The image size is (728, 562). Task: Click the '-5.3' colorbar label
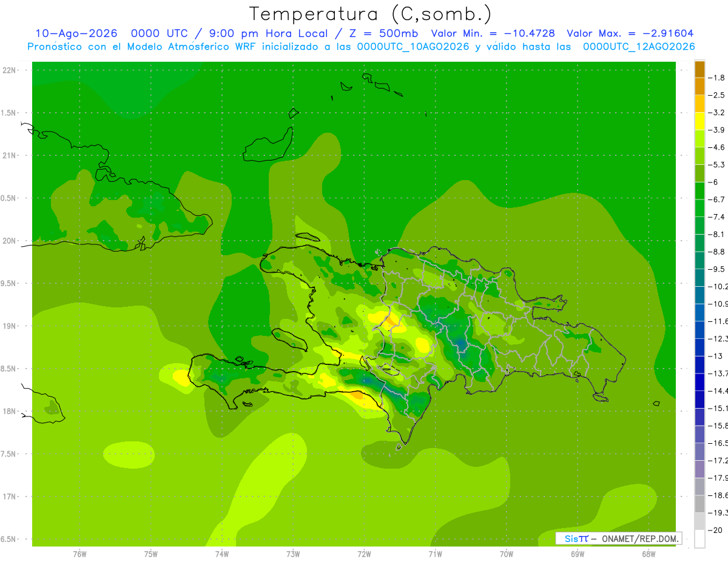(716, 165)
